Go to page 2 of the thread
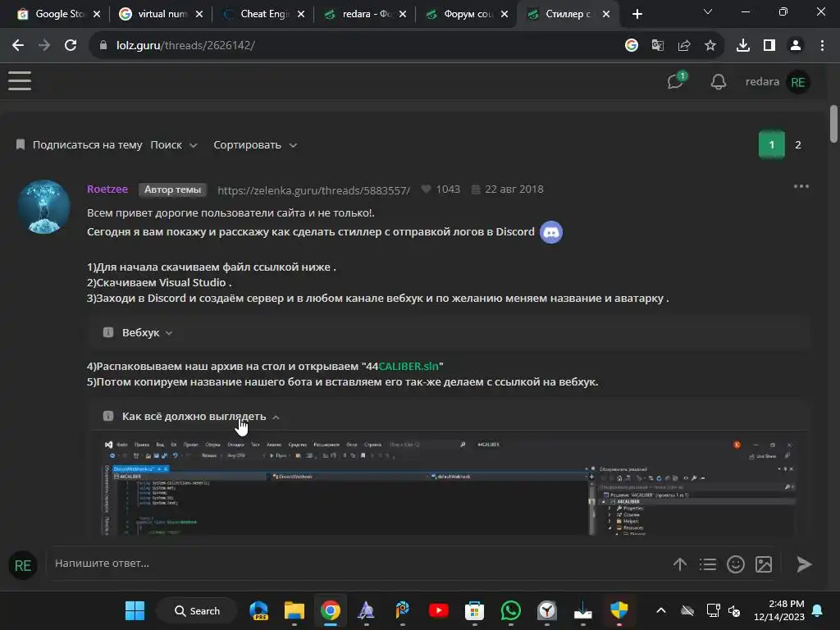 click(x=797, y=144)
